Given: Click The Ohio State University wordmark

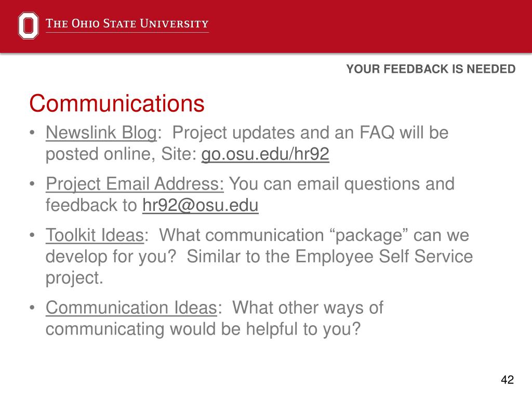Looking at the screenshot, I should (x=127, y=24).
